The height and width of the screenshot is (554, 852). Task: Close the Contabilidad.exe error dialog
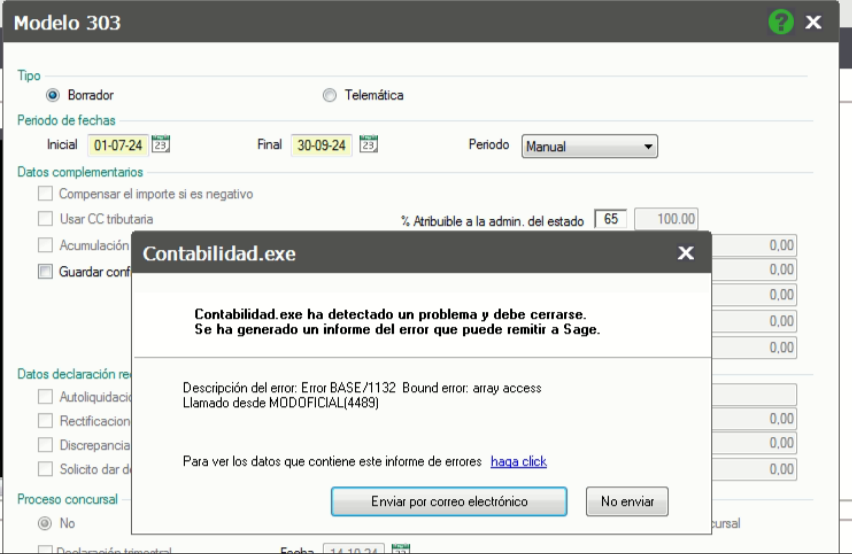click(686, 253)
